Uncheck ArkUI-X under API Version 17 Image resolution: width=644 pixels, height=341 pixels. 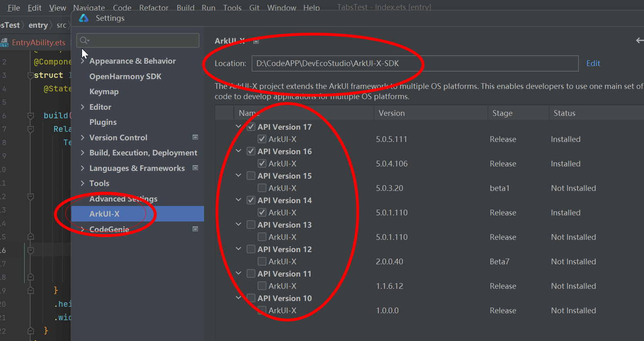click(262, 139)
